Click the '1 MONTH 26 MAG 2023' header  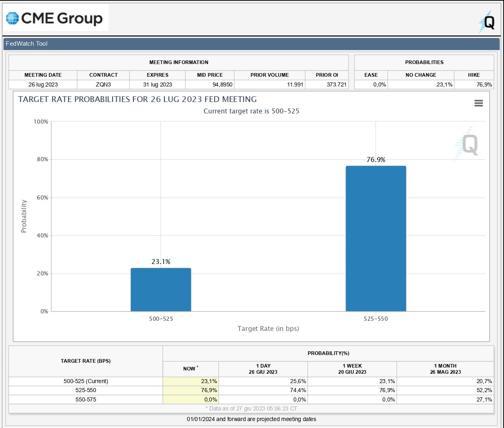click(x=445, y=369)
